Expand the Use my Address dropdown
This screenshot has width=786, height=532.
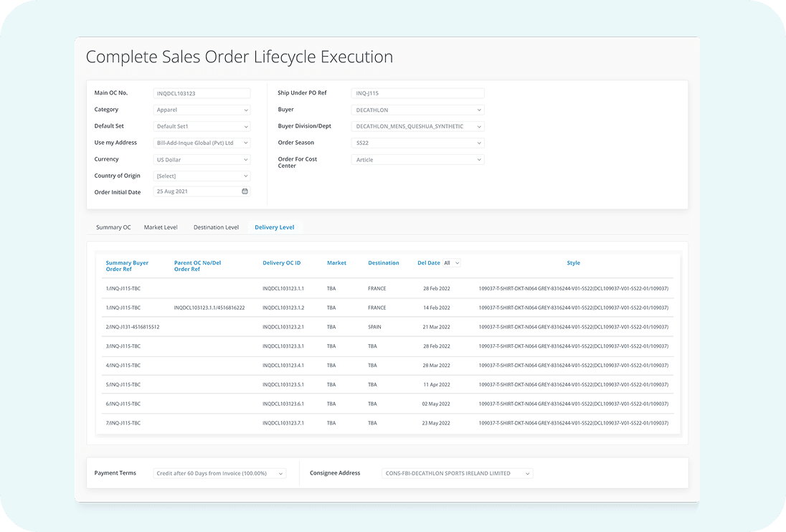[x=202, y=143]
